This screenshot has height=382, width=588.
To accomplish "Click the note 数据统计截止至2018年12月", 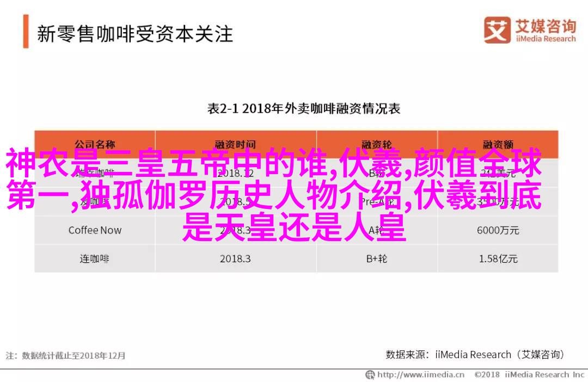I will tap(66, 355).
